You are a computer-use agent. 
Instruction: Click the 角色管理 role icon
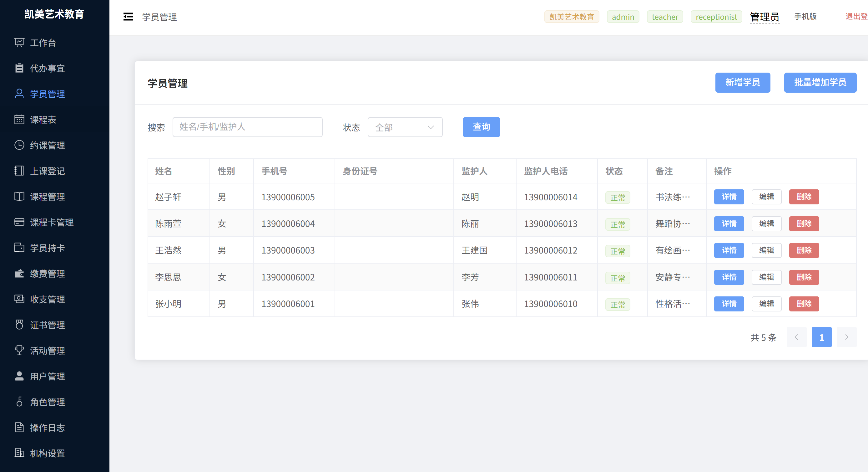[x=19, y=402]
